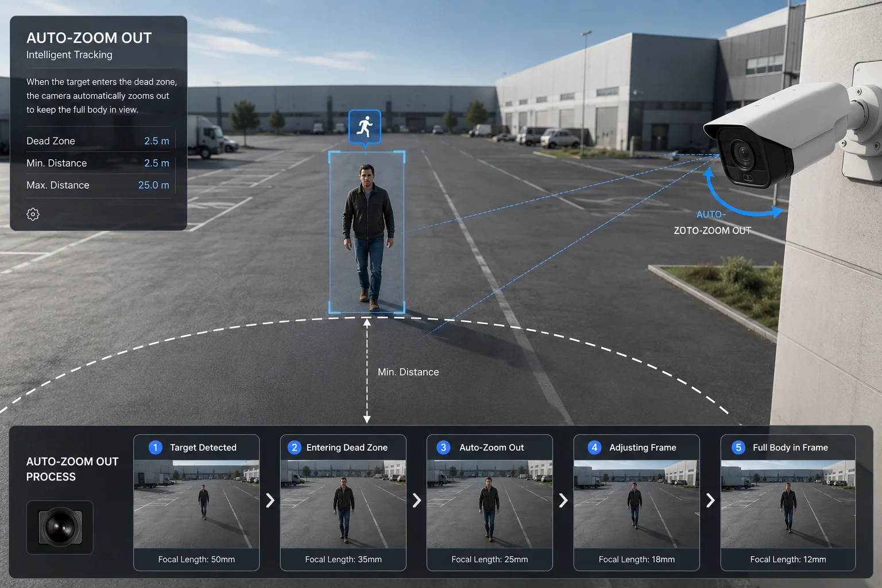Click step 5 number badge
The image size is (882, 588).
click(x=738, y=447)
